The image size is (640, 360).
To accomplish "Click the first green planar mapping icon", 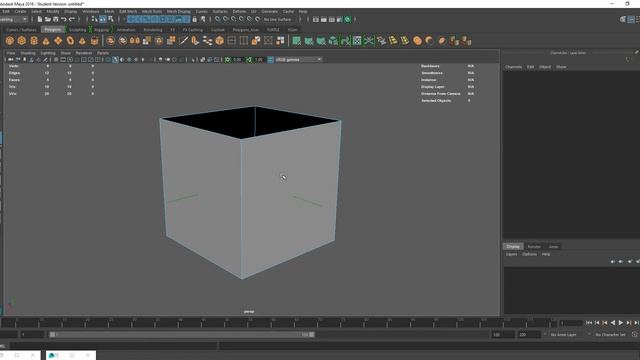I will [297, 41].
